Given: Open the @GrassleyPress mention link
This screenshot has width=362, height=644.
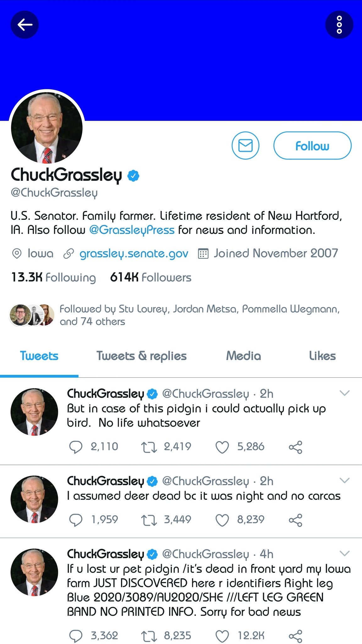Looking at the screenshot, I should coord(132,230).
